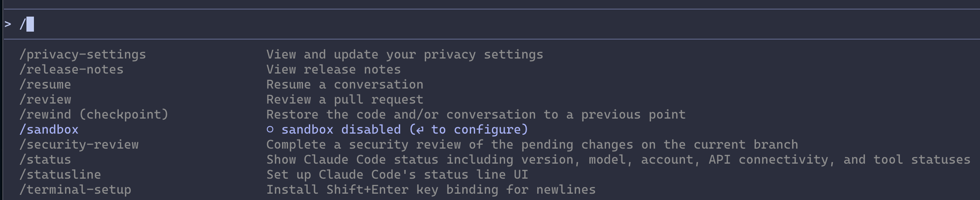Pick the /resume command entry
The width and height of the screenshot is (980, 200).
tap(45, 85)
